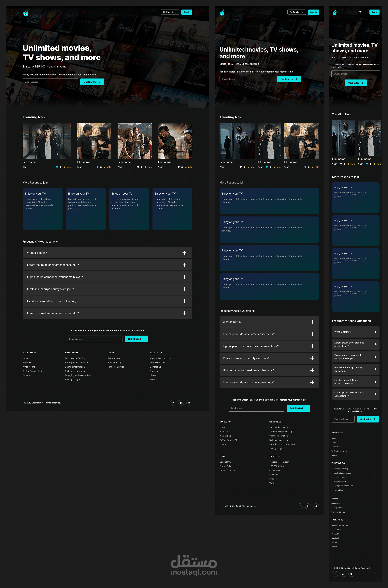Click the Facebook icon in the desktop layout footer

point(173,403)
